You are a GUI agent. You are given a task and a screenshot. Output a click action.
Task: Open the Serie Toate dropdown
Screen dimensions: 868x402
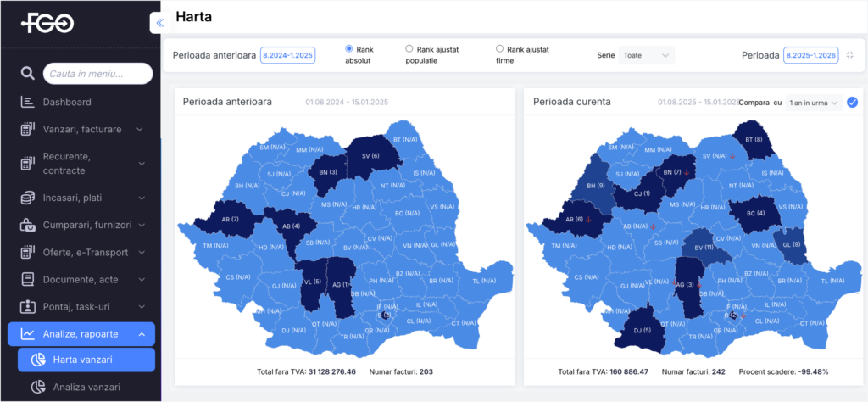pos(646,55)
